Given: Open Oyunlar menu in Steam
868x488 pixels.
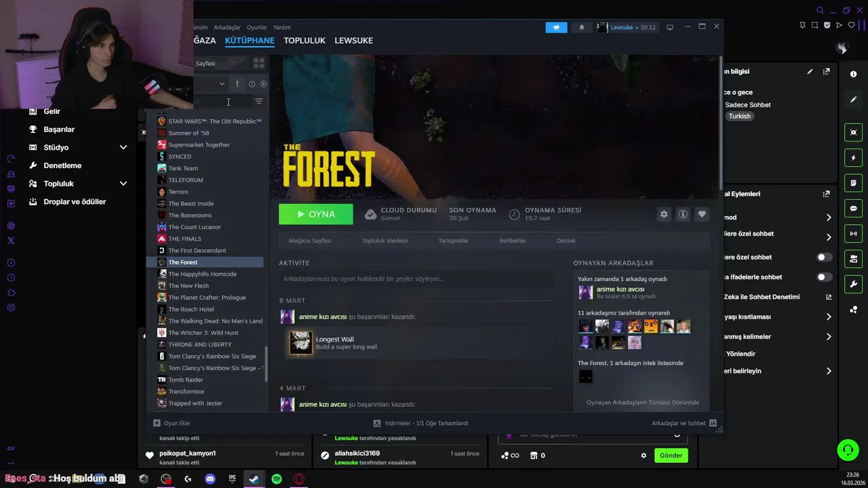Looking at the screenshot, I should point(257,27).
